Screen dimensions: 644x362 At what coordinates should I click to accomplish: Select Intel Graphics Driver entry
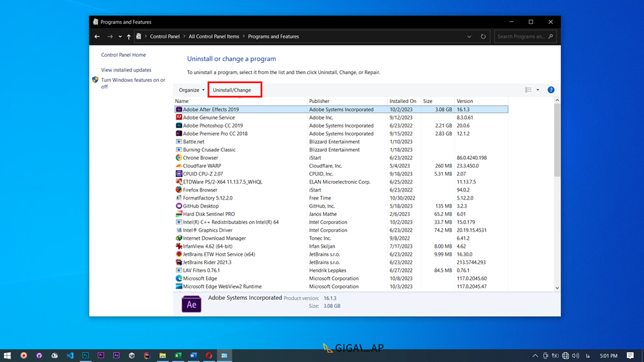(207, 230)
